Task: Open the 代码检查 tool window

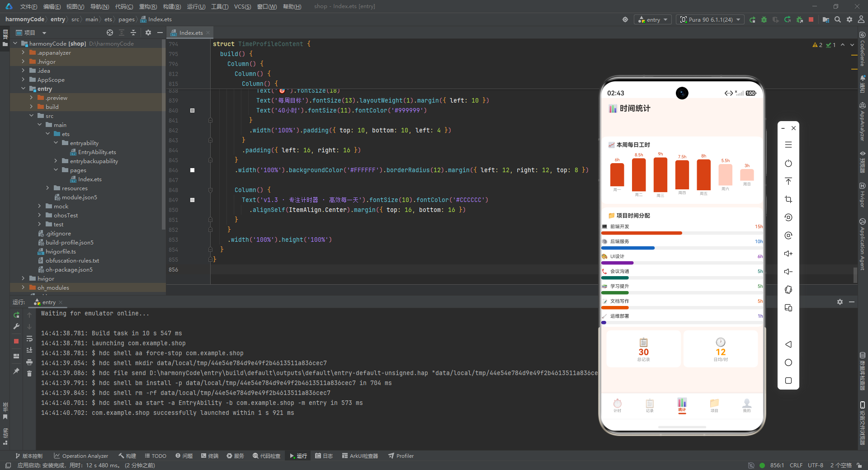Action: pyautogui.click(x=266, y=456)
